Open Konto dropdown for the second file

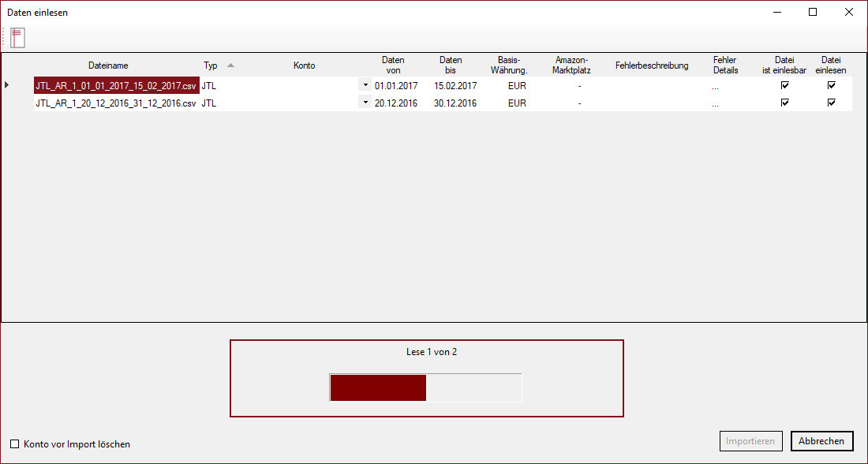(365, 103)
